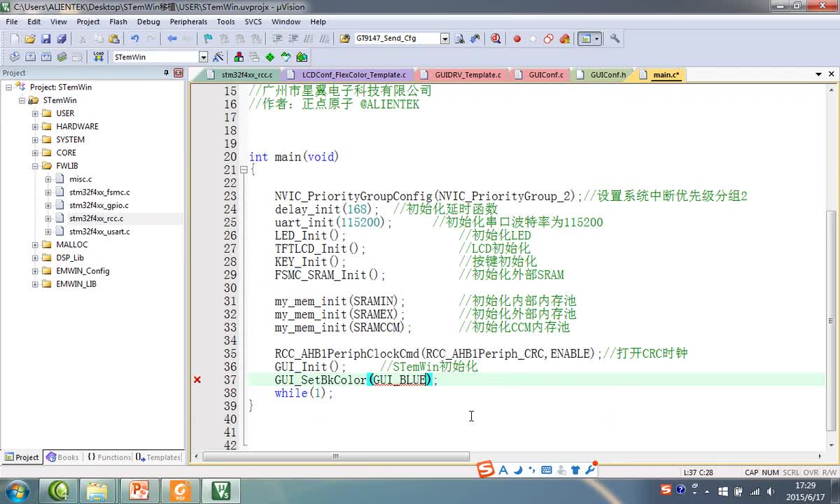This screenshot has width=840, height=504.
Task: Open Configuration with the wrench icon
Action: click(615, 38)
